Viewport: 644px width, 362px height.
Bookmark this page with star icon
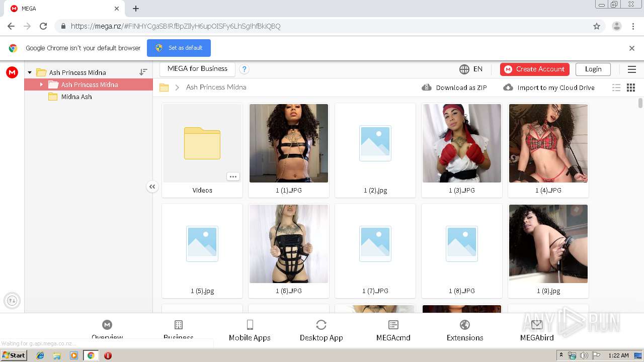coord(597,26)
